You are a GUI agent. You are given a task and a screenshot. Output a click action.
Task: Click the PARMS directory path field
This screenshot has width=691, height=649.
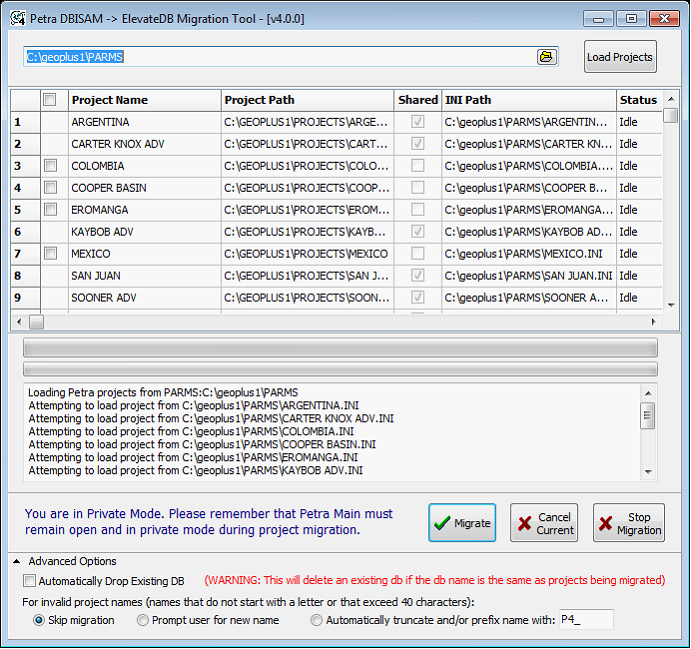[280, 57]
